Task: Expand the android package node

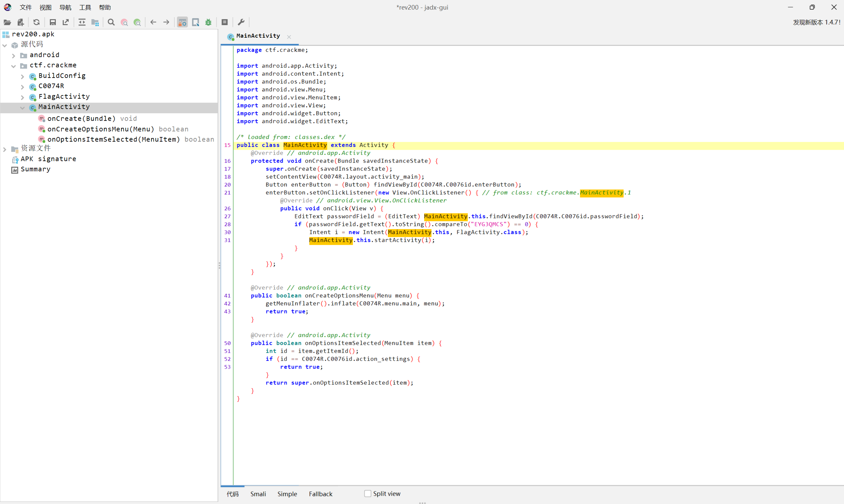Action: pyautogui.click(x=14, y=55)
